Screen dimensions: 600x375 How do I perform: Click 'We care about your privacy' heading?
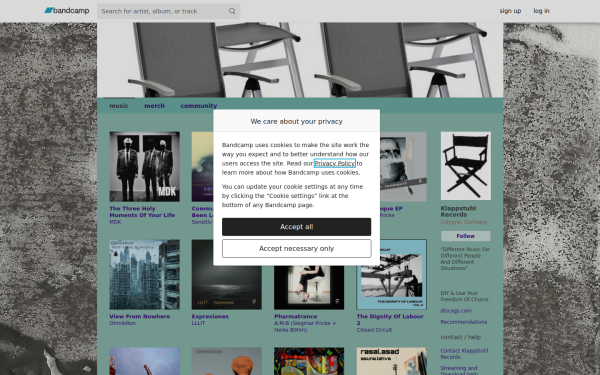click(x=297, y=121)
